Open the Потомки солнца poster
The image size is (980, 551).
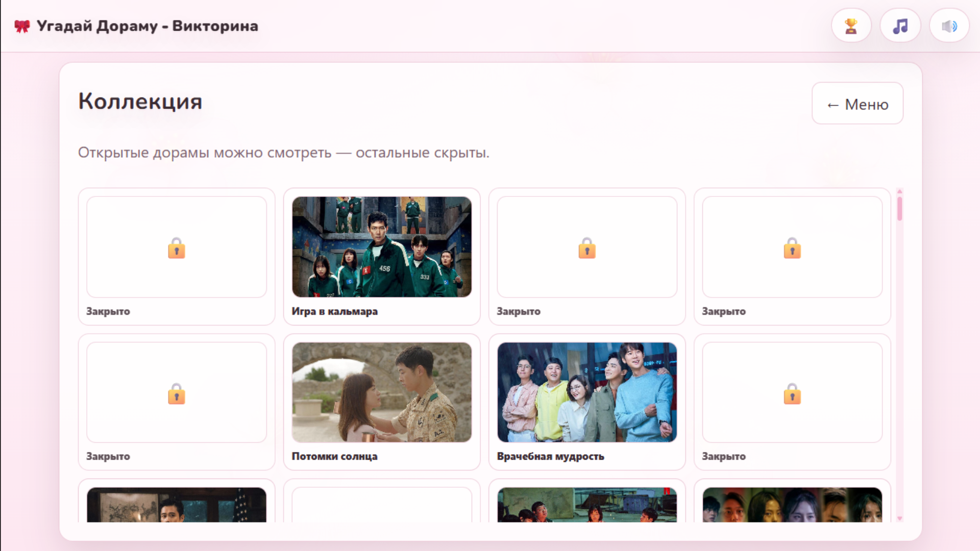[x=382, y=392]
